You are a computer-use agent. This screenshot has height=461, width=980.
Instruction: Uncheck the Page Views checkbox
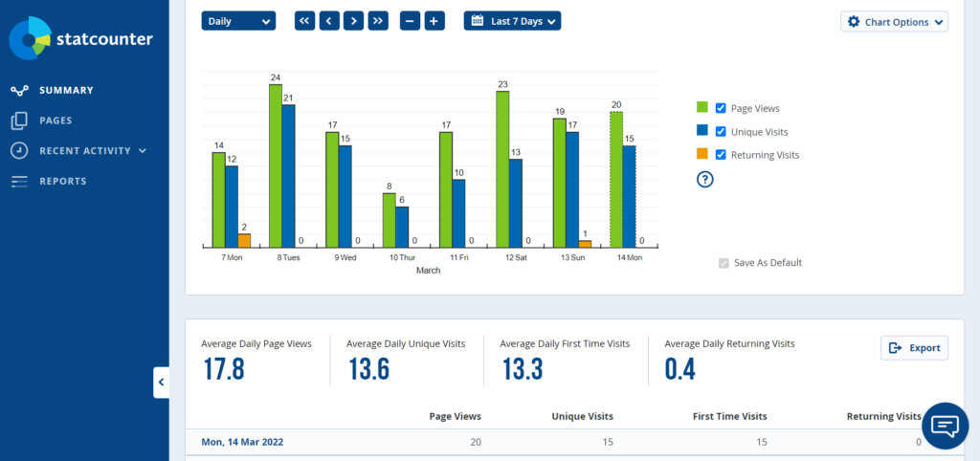[x=722, y=108]
